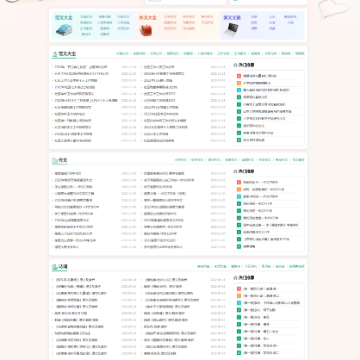Open the top right-column article in bottom section
This screenshot has width=360, height=360.
pos(165,280)
